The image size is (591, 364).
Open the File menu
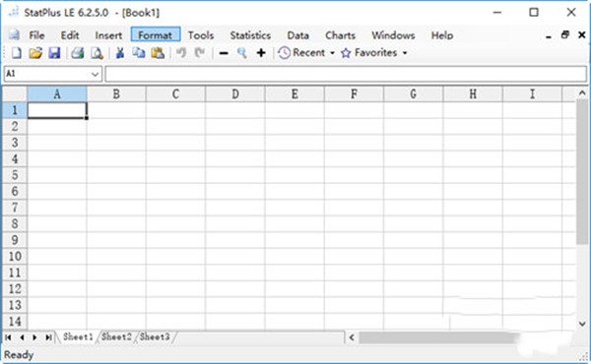pos(36,35)
